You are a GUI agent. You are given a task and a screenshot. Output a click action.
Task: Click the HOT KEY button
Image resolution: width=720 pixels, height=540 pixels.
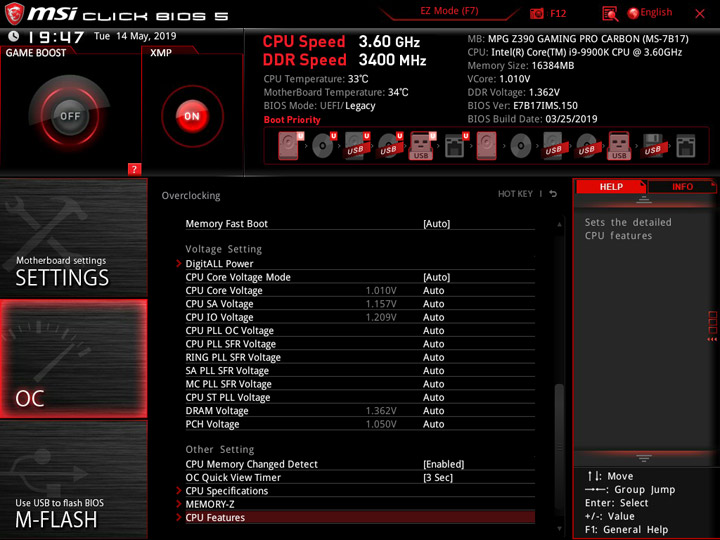click(x=515, y=194)
